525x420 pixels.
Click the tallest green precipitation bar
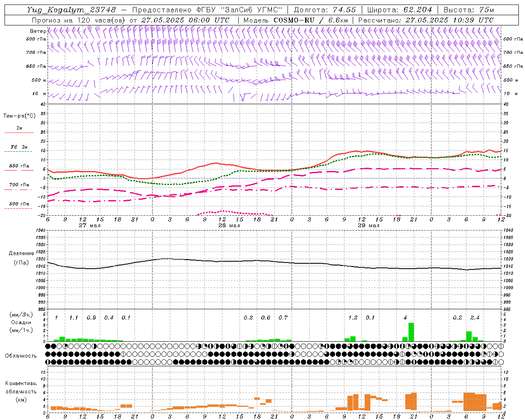(411, 332)
